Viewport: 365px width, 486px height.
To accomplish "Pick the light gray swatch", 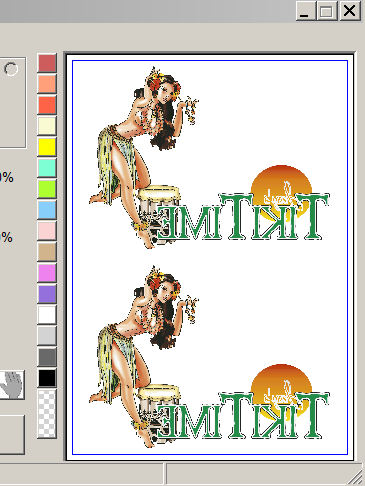I will coord(47,336).
